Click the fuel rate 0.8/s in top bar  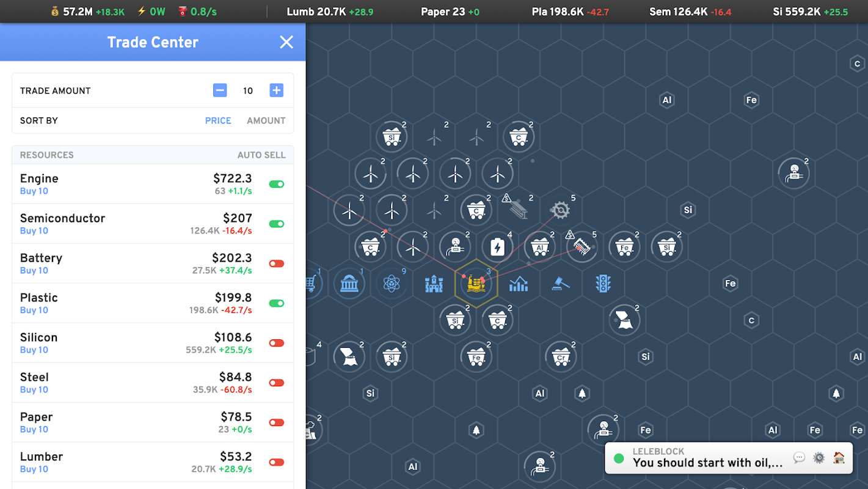click(197, 12)
